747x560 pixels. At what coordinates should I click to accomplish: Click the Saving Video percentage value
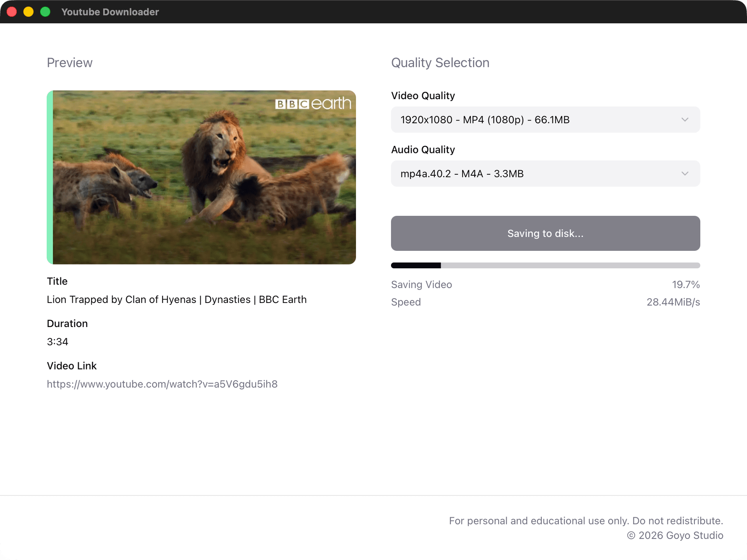pos(686,284)
